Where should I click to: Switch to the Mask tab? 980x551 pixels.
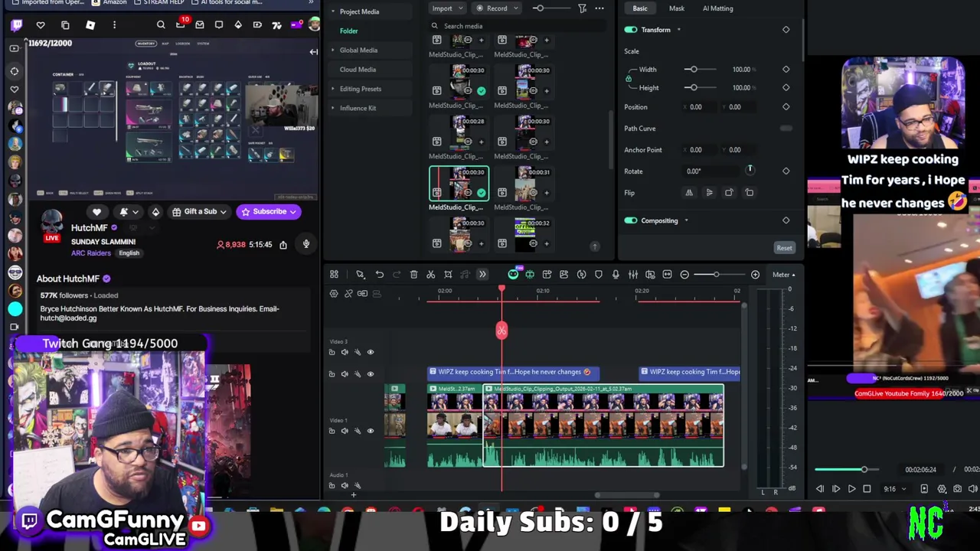(x=677, y=8)
